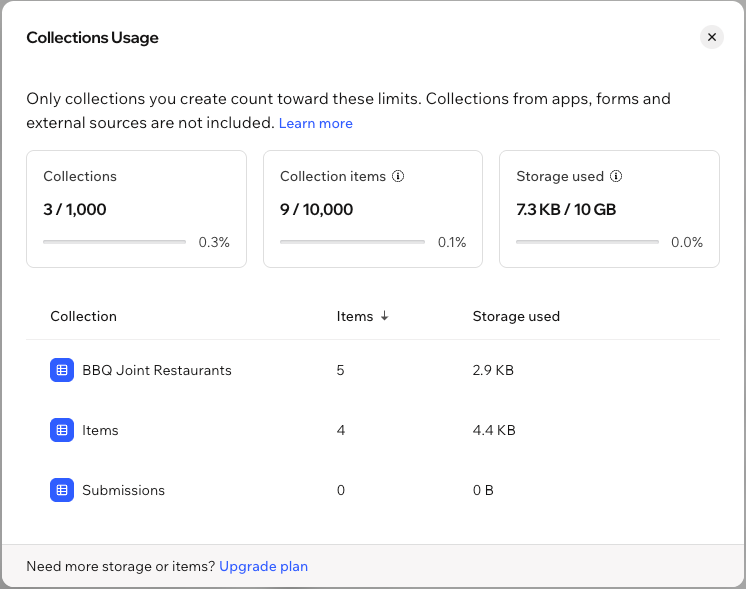Click item count 0 in Submissions row
Viewport: 746px width, 589px height.
341,490
